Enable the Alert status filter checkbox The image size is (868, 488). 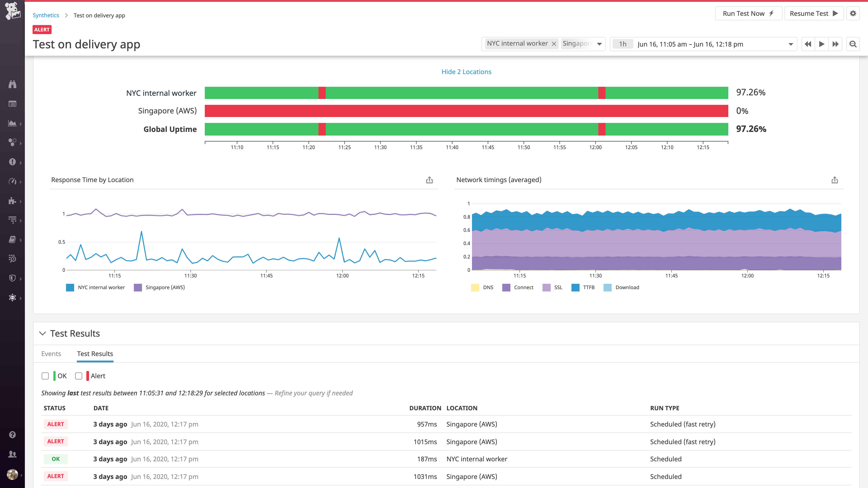coord(79,376)
